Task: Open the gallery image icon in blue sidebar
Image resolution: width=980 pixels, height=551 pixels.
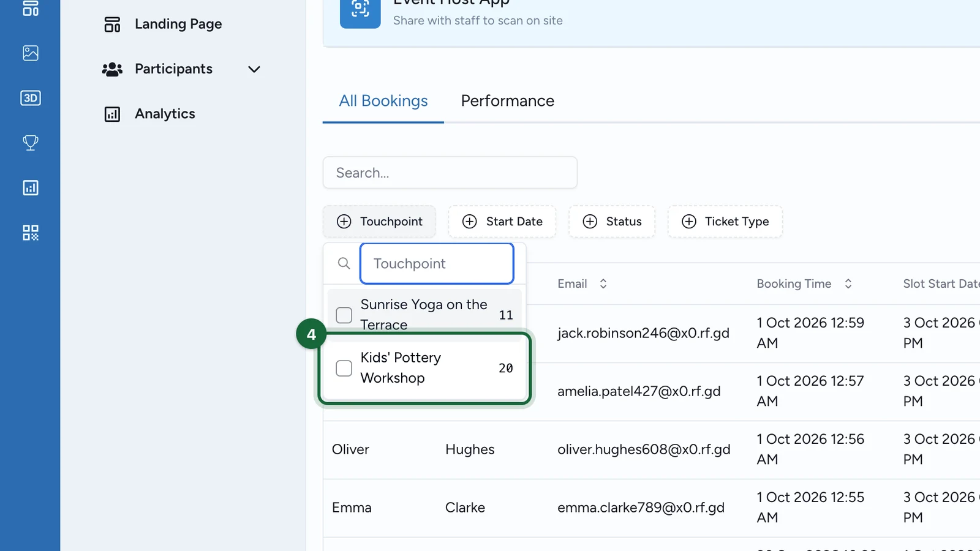Action: pyautogui.click(x=31, y=53)
